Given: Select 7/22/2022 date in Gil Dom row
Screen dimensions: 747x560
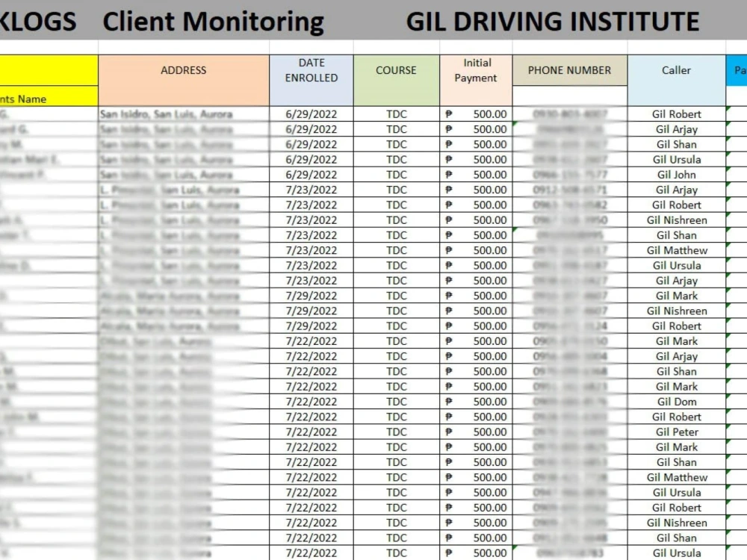Looking at the screenshot, I should (x=311, y=402).
